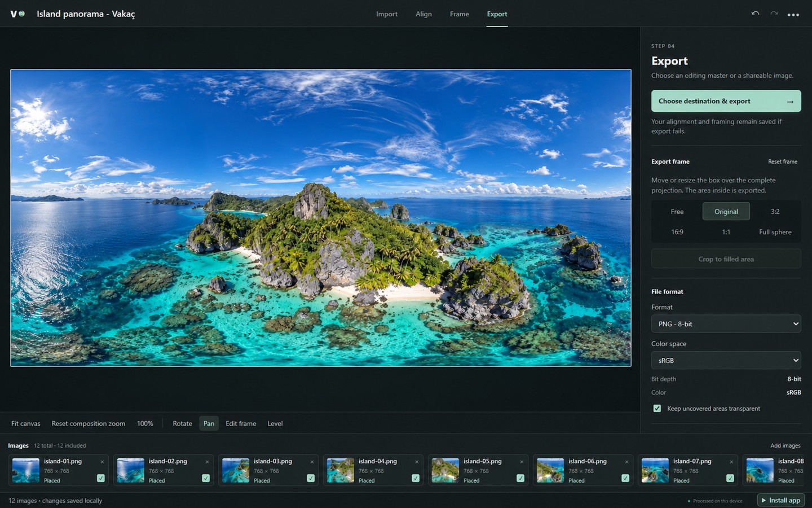
Task: Click the Level tool
Action: pos(275,423)
